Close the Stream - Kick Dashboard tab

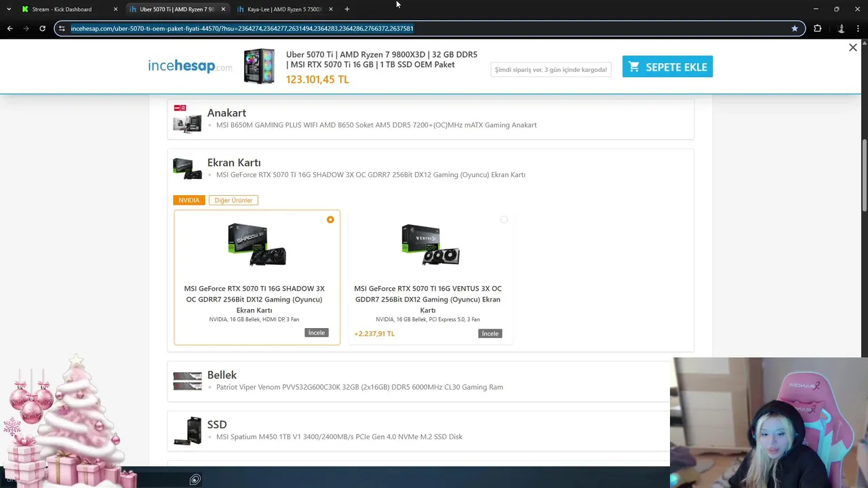(x=115, y=9)
